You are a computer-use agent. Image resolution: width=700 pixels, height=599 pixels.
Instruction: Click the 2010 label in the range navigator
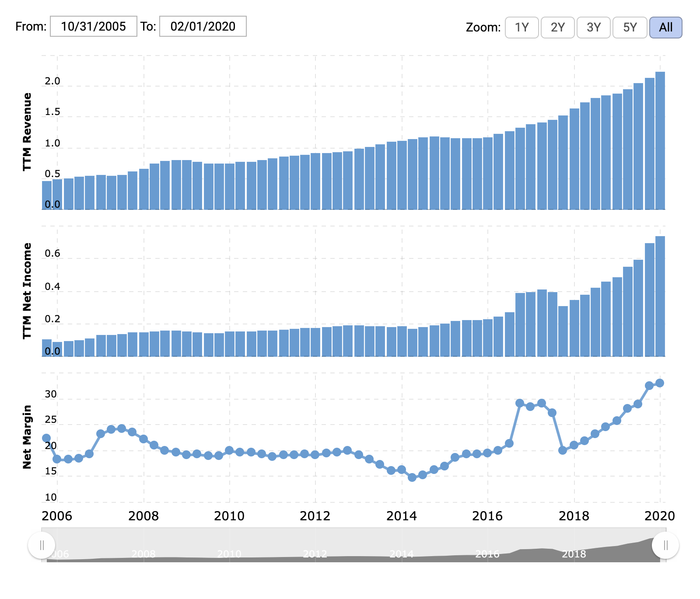(x=229, y=554)
